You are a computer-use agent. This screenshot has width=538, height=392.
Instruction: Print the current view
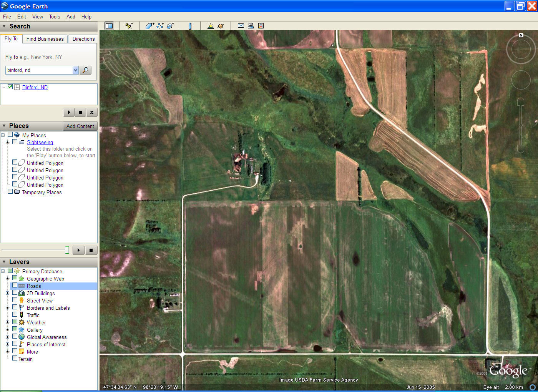251,26
